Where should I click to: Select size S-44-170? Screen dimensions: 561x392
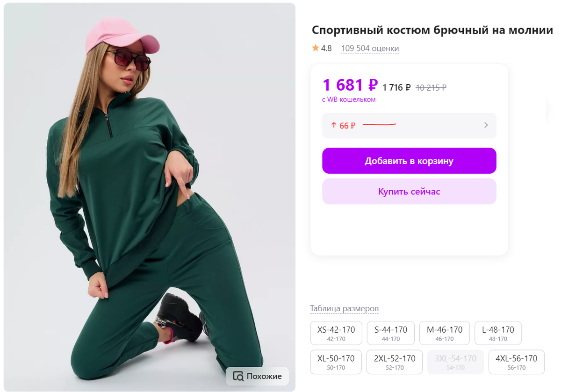(x=391, y=333)
